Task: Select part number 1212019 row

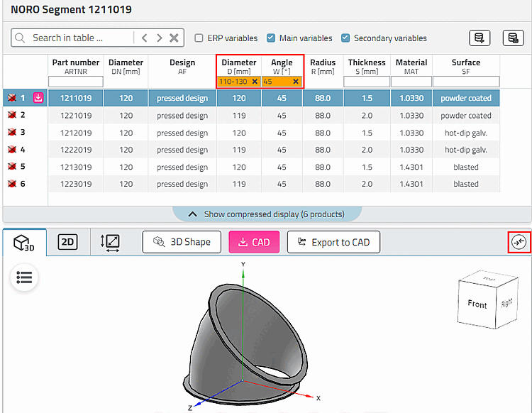Action: 76,133
